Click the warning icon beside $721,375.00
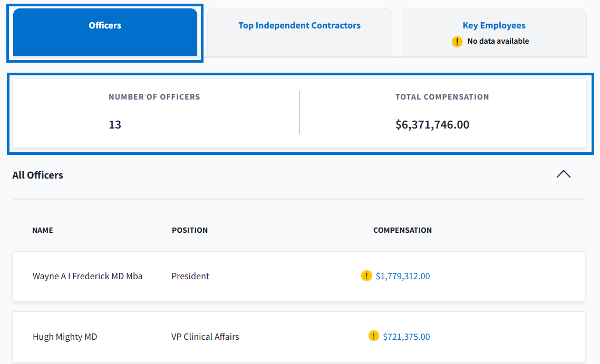Viewport: 600px width, 364px height. 374,336
